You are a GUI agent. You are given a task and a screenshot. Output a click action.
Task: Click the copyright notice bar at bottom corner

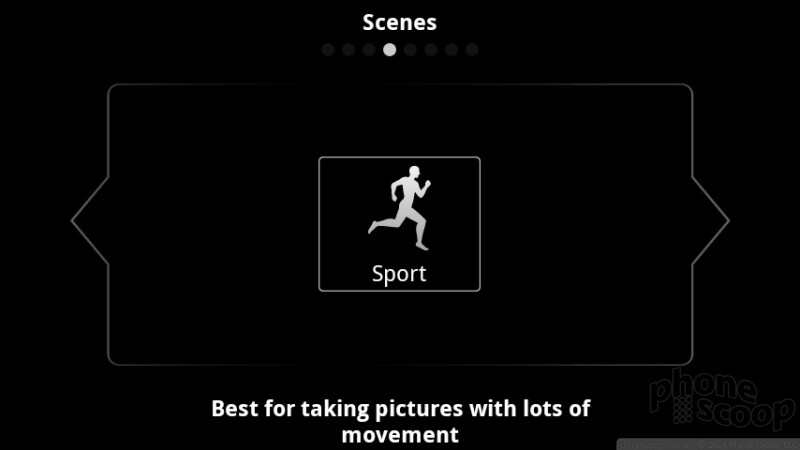coord(708,444)
